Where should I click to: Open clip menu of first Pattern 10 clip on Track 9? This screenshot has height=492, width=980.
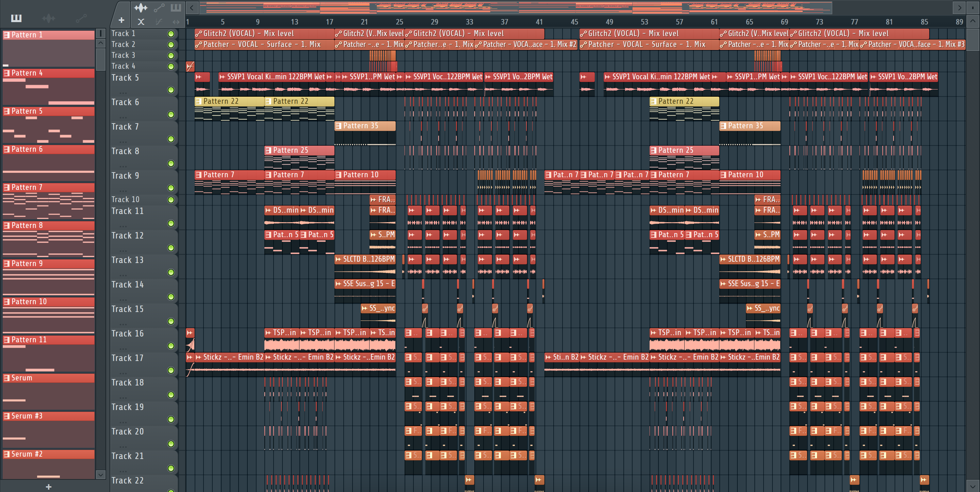click(x=338, y=175)
